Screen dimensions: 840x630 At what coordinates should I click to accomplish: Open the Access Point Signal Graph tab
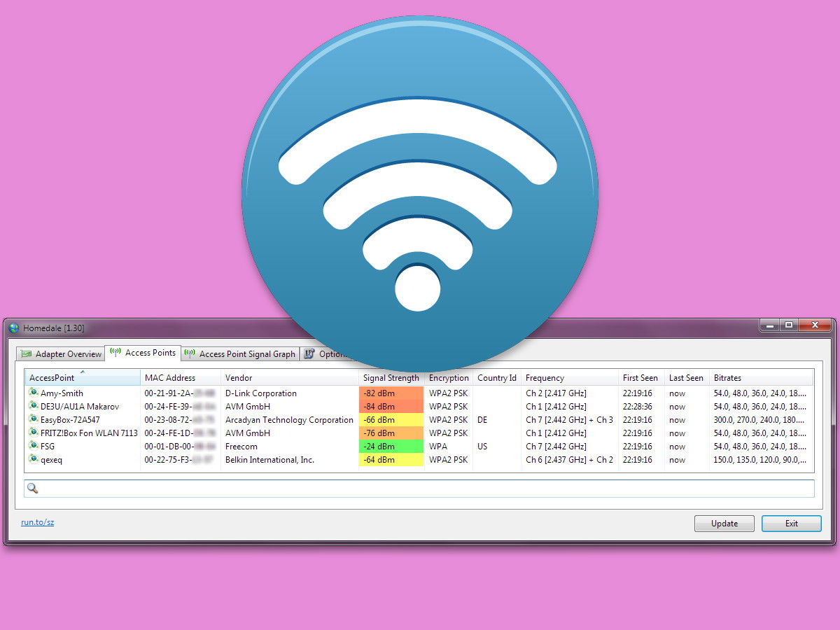click(x=240, y=354)
